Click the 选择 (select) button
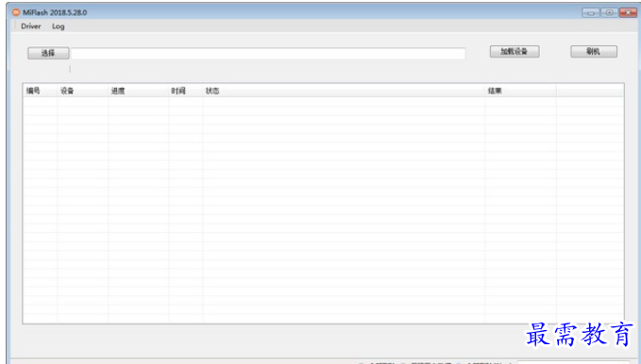 (x=48, y=53)
